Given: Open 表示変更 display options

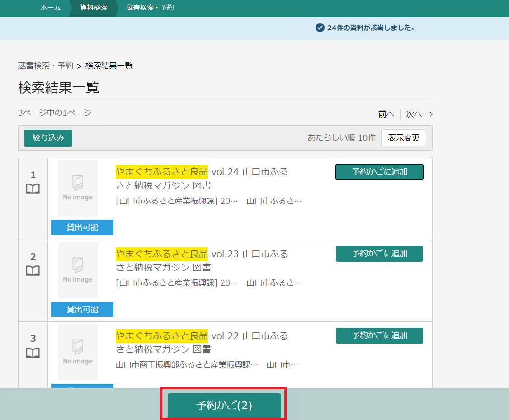Looking at the screenshot, I should coord(403,138).
